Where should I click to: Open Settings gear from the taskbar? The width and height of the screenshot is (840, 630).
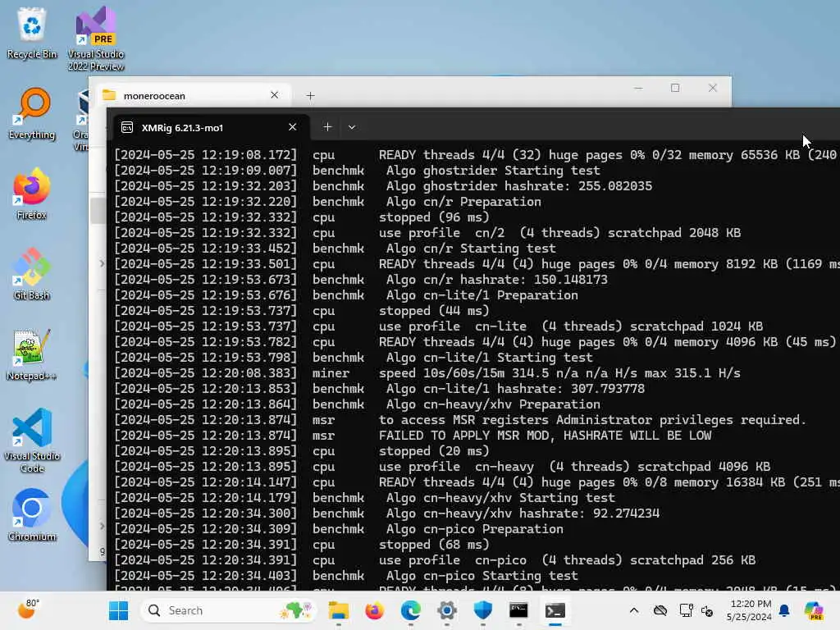pos(447,610)
